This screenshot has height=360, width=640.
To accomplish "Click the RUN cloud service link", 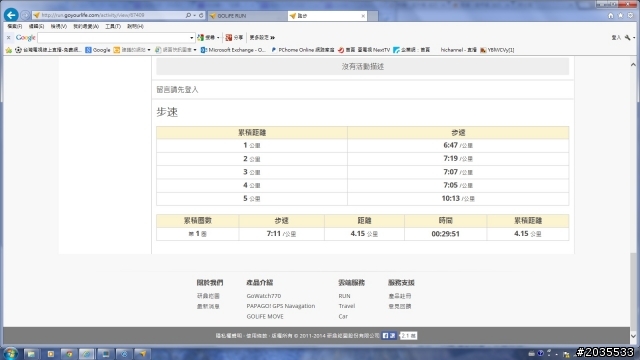I will coord(344,296).
